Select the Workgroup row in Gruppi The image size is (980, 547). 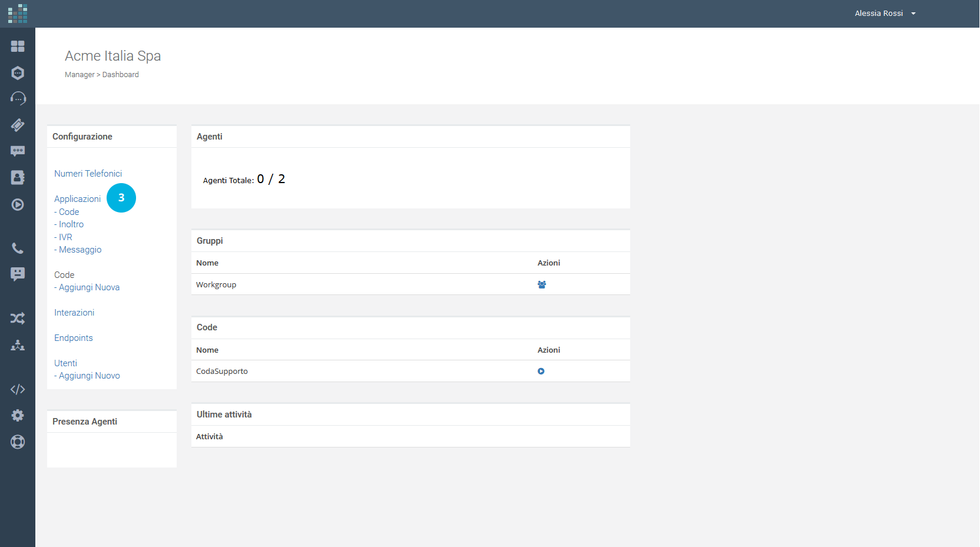tap(410, 284)
